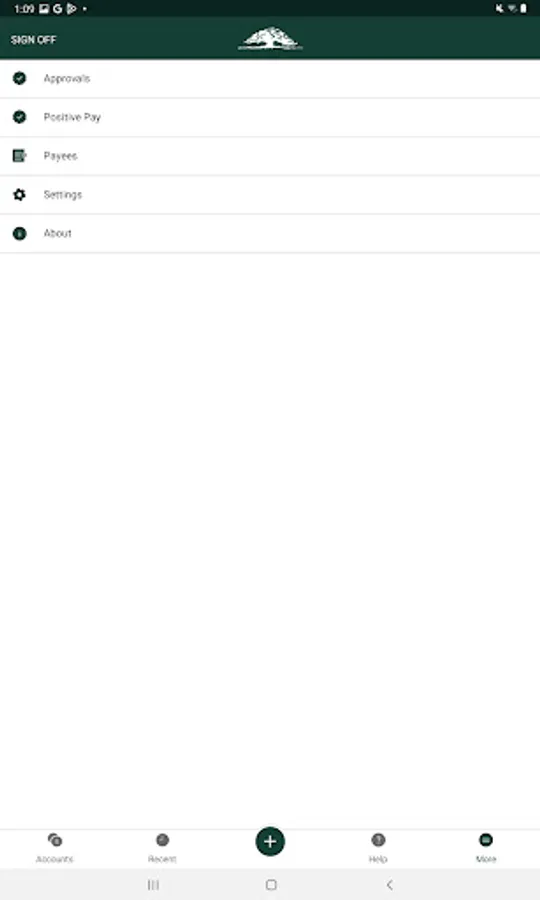Screen dimensions: 540x900
Task: Open the Help tab
Action: click(378, 848)
